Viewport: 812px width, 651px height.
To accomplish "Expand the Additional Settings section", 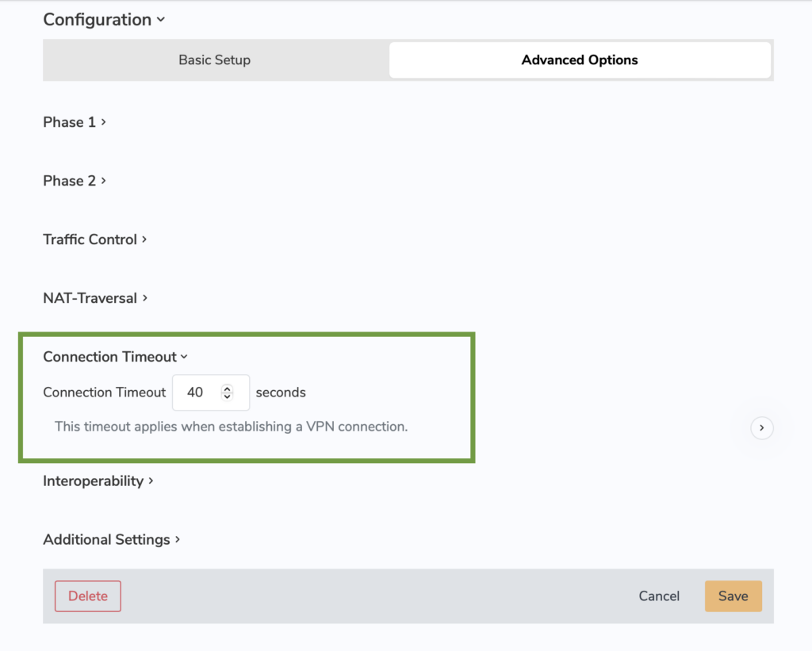I will tap(111, 540).
